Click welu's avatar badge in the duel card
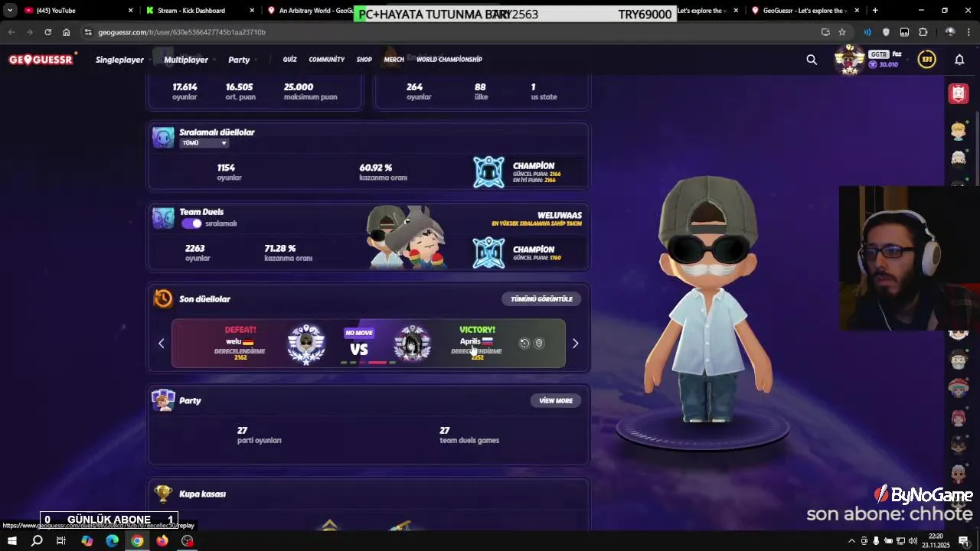The width and height of the screenshot is (980, 551). (x=306, y=344)
